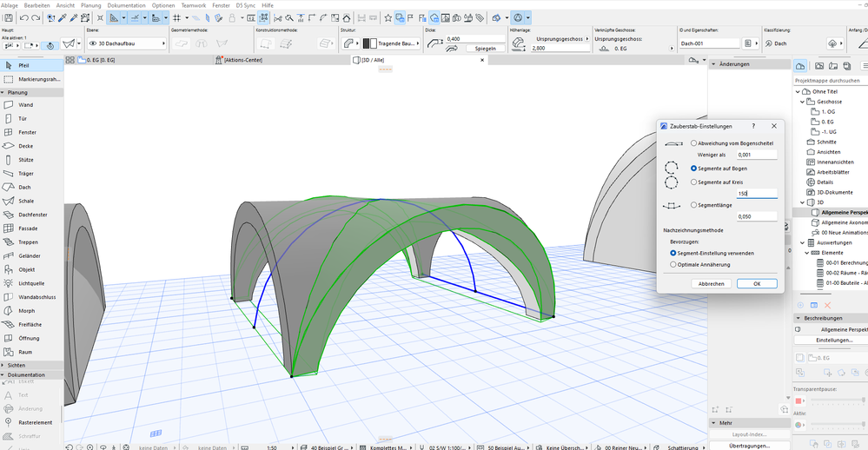Open the Dokumentation menu
Screen dimensions: 868x450
tap(126, 5)
